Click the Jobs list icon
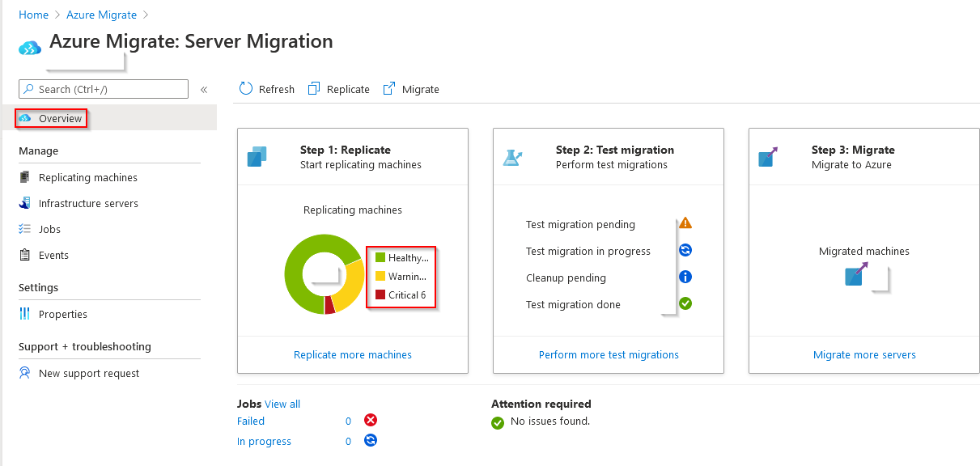This screenshot has height=466, width=980. tap(24, 229)
